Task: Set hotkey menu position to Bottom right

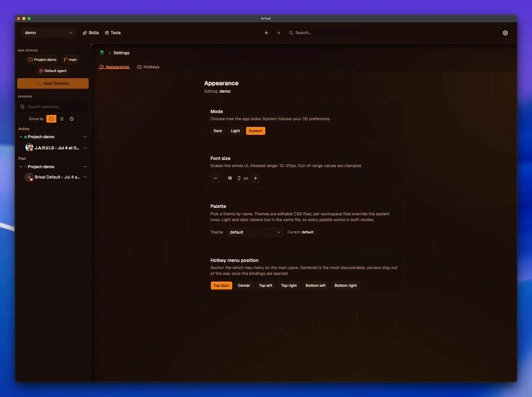Action: [x=346, y=286]
